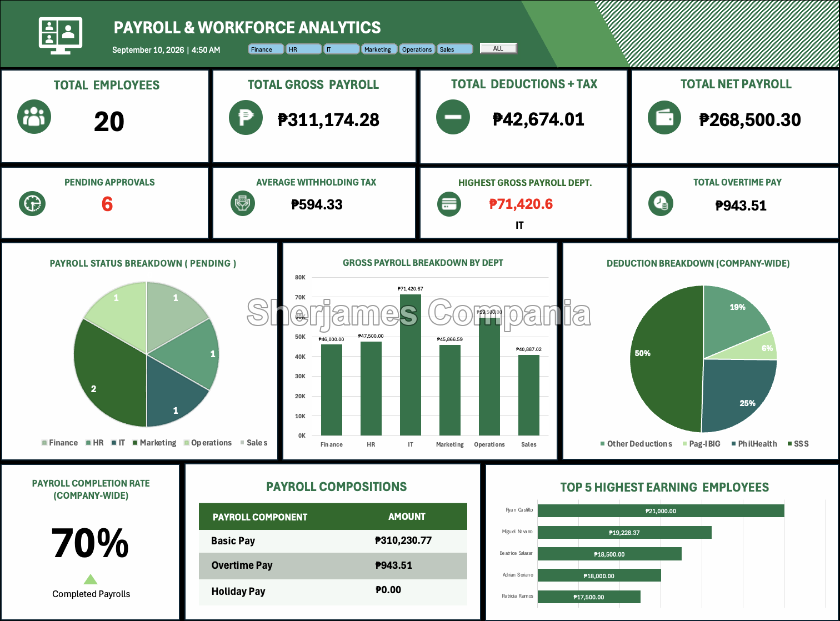Click the date text September 10, 2026
The image size is (840, 621).
(x=148, y=50)
